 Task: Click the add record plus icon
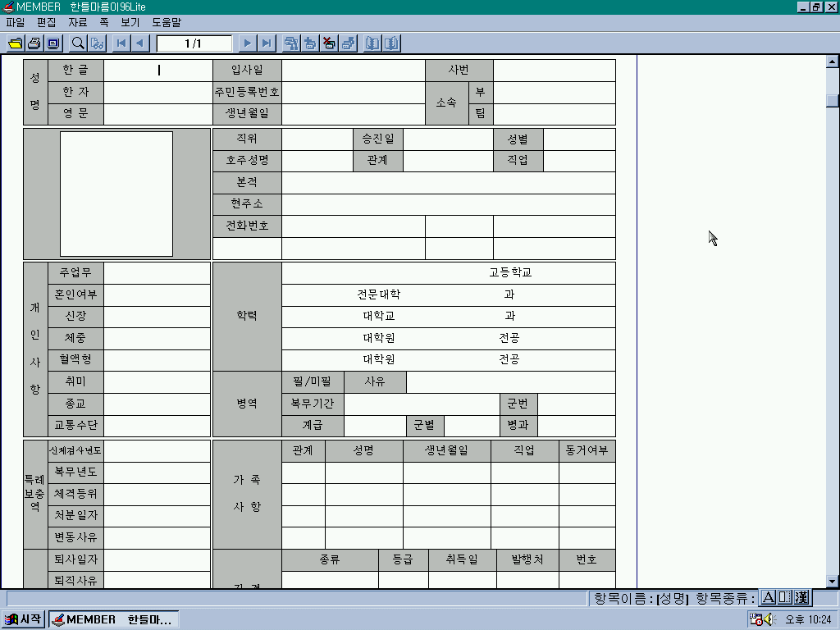[309, 43]
